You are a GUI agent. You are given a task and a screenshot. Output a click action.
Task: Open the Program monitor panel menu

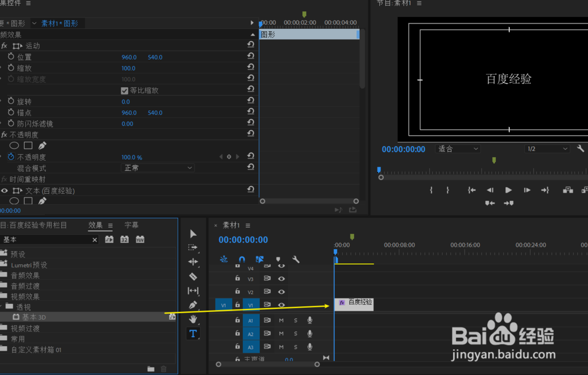(419, 3)
